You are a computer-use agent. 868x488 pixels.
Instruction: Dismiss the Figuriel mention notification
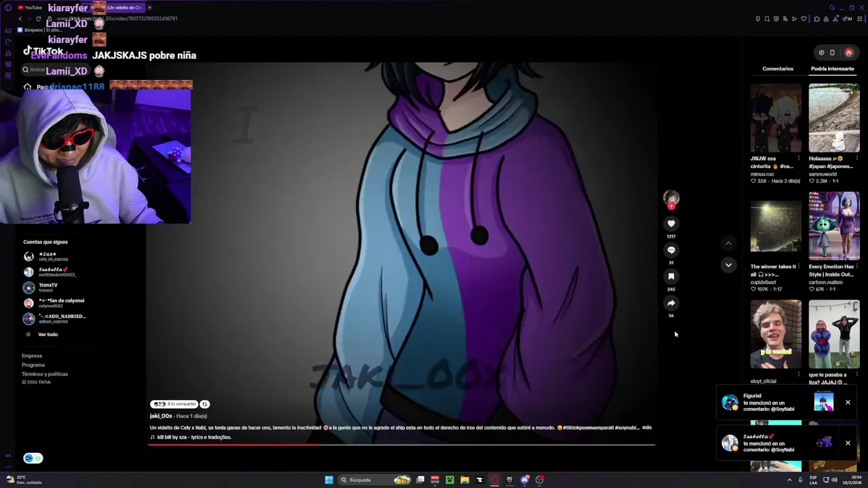pos(848,403)
